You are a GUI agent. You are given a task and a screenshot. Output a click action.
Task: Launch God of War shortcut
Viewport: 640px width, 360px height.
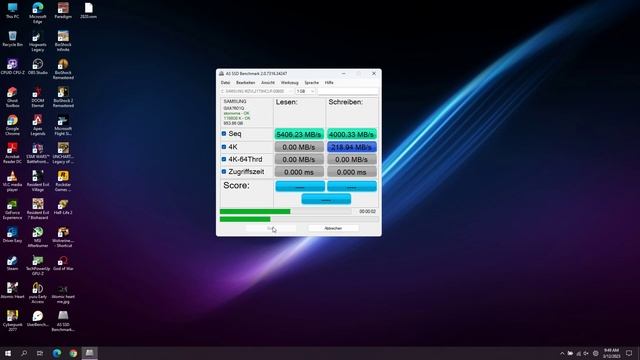point(63,263)
